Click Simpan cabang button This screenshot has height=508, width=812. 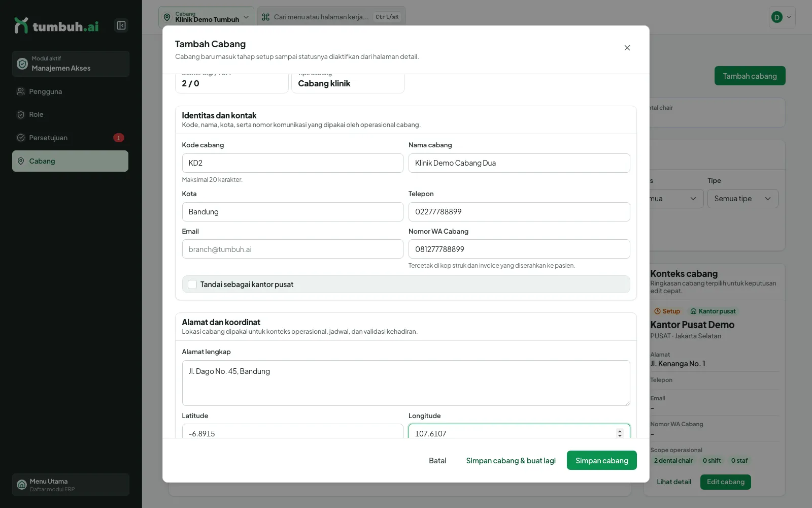click(x=601, y=460)
